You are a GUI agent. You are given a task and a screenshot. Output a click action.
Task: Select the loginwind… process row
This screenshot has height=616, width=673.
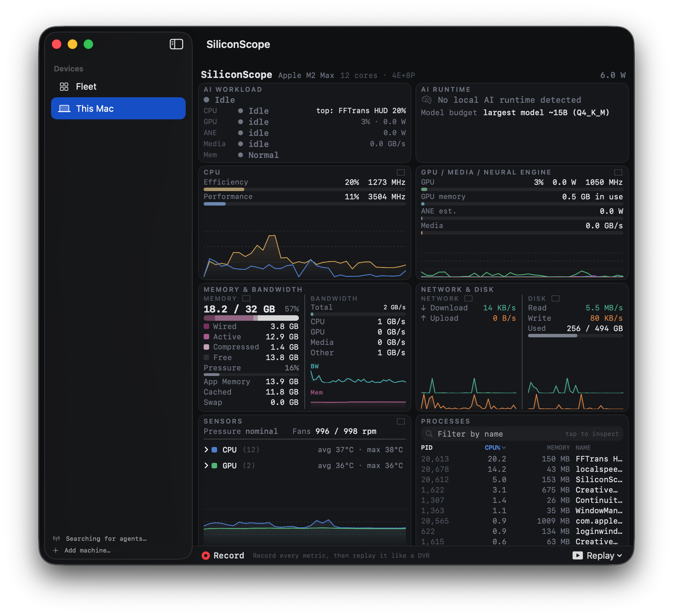pyautogui.click(x=522, y=531)
